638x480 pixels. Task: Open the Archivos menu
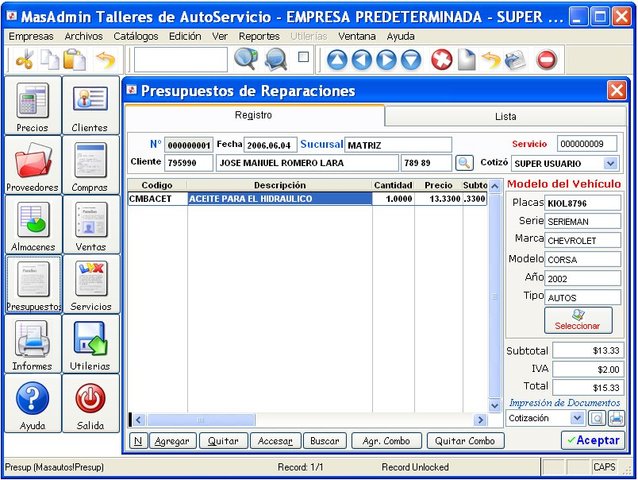(83, 37)
